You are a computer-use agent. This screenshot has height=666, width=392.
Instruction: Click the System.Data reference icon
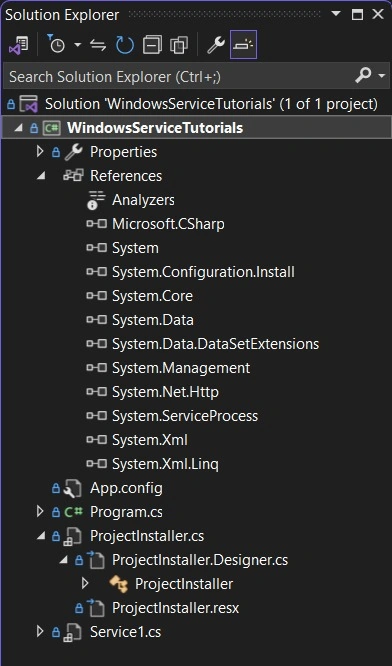96,320
